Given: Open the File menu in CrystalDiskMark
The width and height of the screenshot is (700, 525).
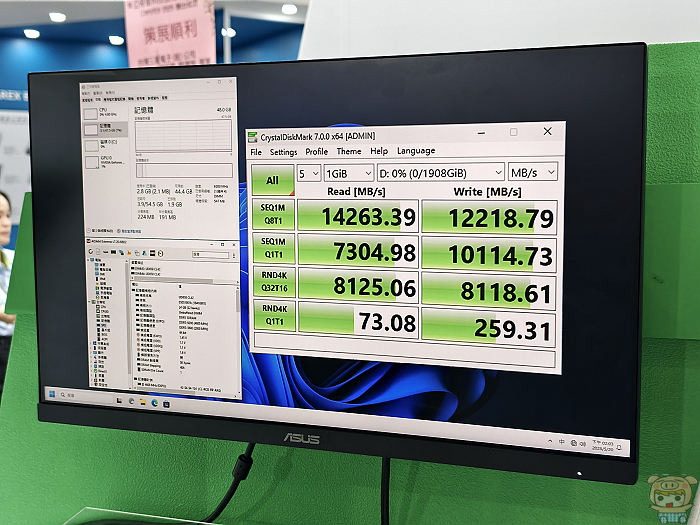Looking at the screenshot, I should [256, 152].
